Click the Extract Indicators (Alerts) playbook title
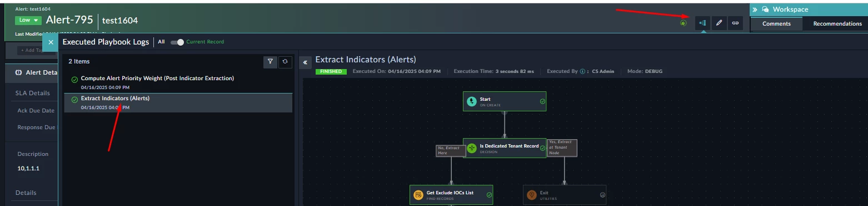 click(366, 60)
